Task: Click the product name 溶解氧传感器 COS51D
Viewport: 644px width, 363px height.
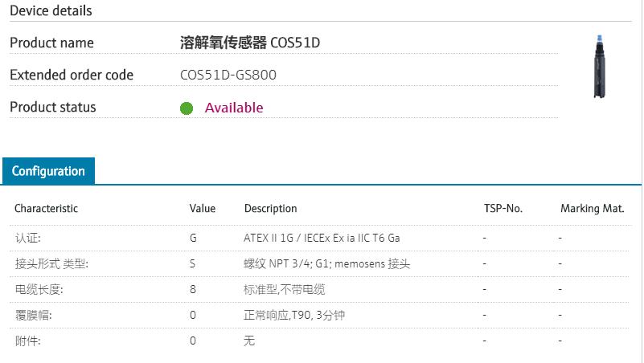Action: point(250,43)
